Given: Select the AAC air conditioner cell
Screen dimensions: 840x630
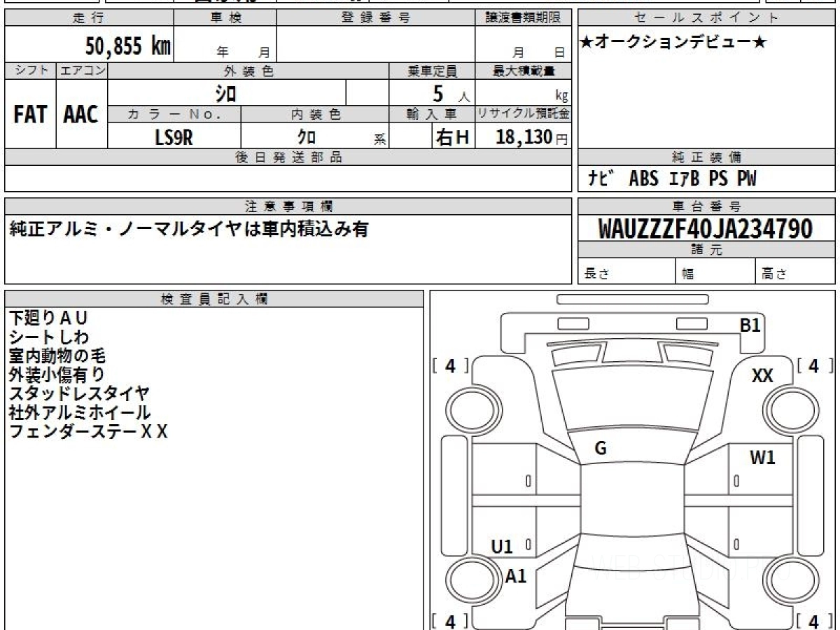Looking at the screenshot, I should click(81, 114).
